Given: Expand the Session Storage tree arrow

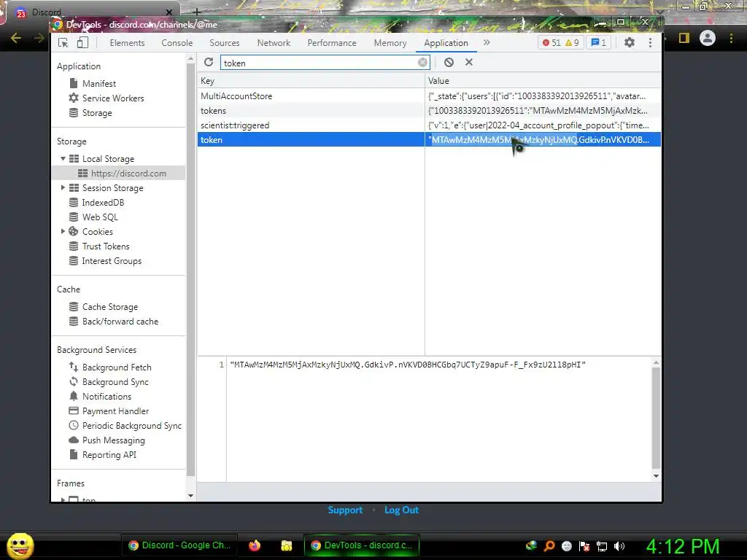Looking at the screenshot, I should pos(63,187).
